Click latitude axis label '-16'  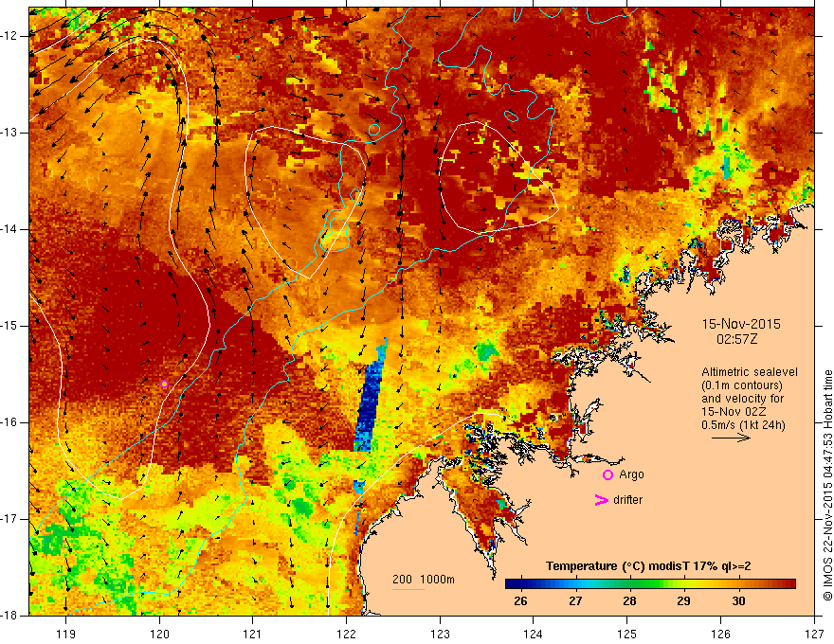pos(9,422)
